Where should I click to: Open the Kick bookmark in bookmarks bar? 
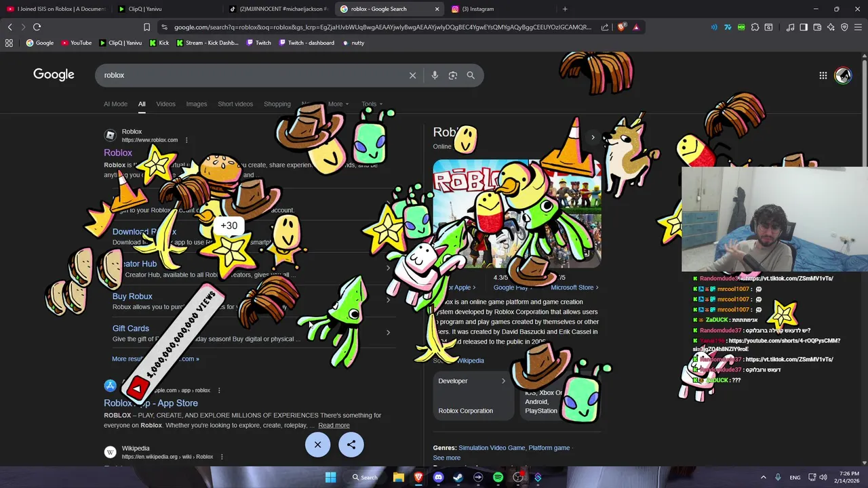159,43
